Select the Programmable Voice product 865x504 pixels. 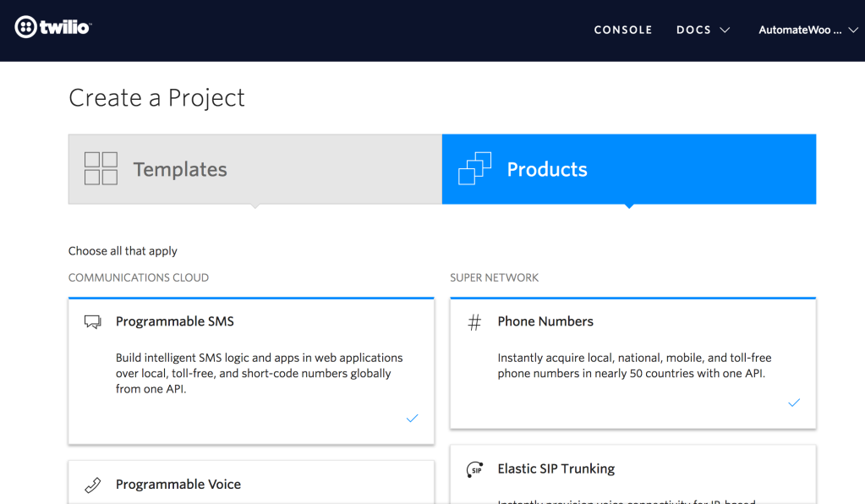(x=251, y=484)
